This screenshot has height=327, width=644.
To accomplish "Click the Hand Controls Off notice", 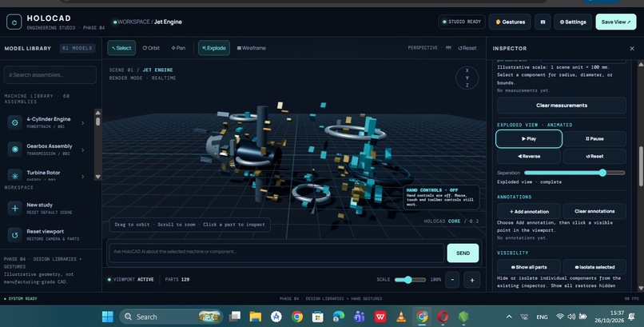I will (441, 197).
